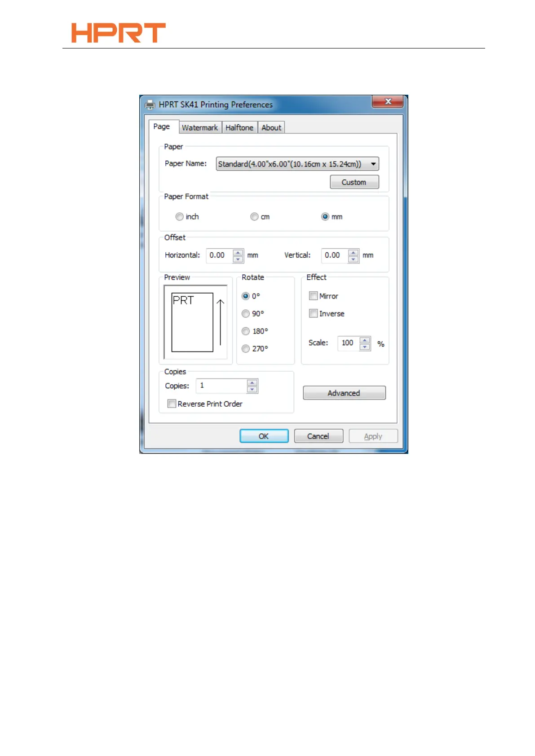The height and width of the screenshot is (756, 535).
Task: Open the Halftone tab
Action: tap(239, 127)
